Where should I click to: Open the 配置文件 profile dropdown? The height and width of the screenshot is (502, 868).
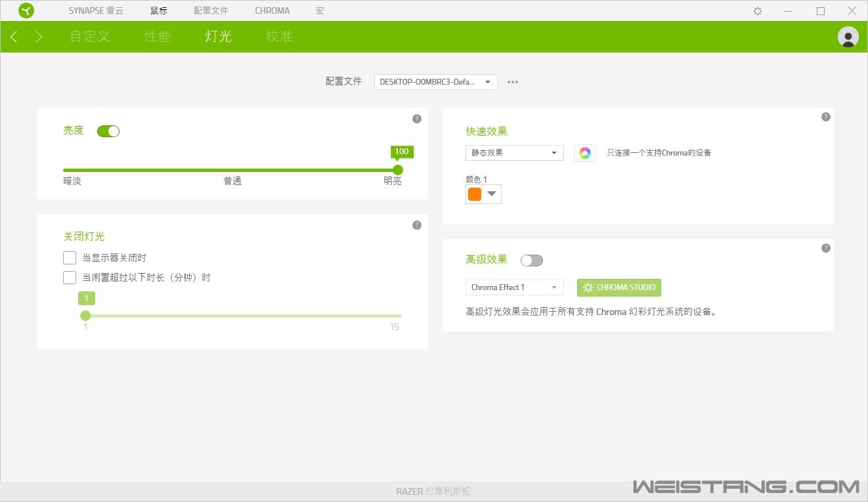(436, 82)
